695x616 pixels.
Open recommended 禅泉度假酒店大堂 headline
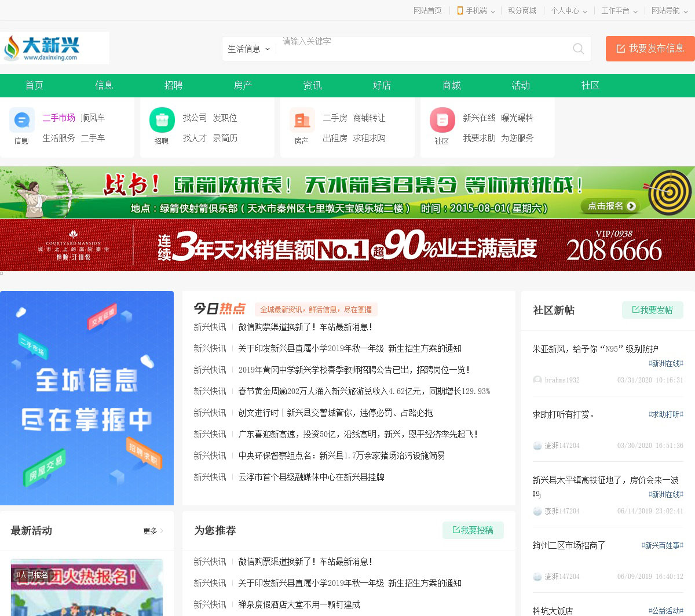point(299,604)
